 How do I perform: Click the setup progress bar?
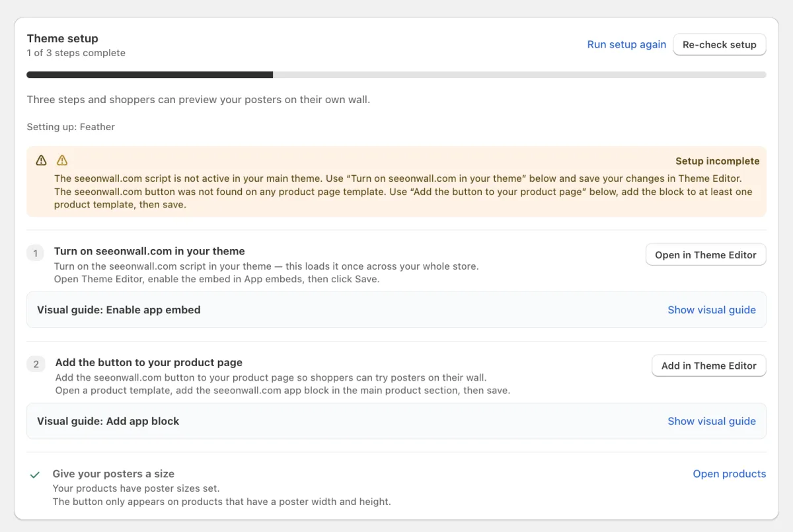tap(397, 75)
